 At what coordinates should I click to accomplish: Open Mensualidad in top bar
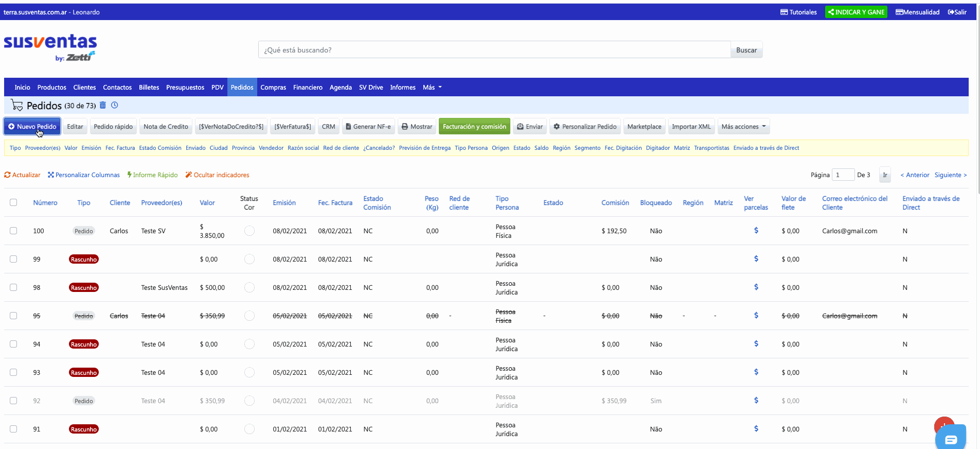[917, 12]
